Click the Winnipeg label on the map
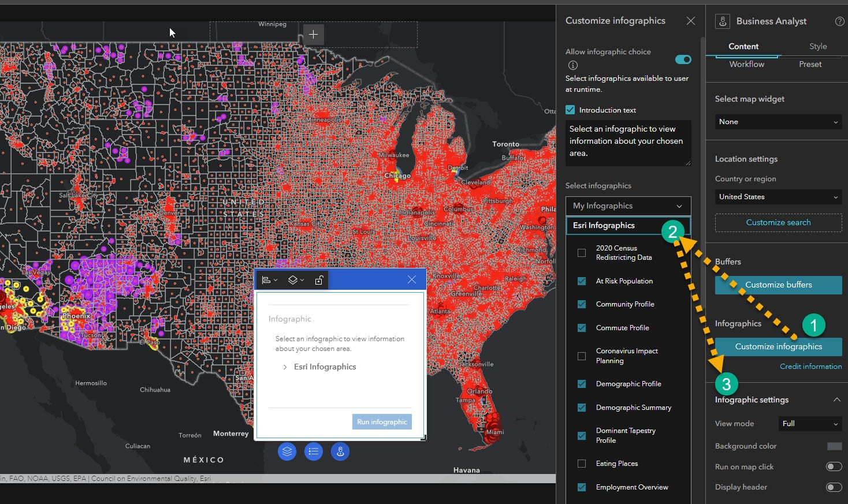 pos(272,24)
